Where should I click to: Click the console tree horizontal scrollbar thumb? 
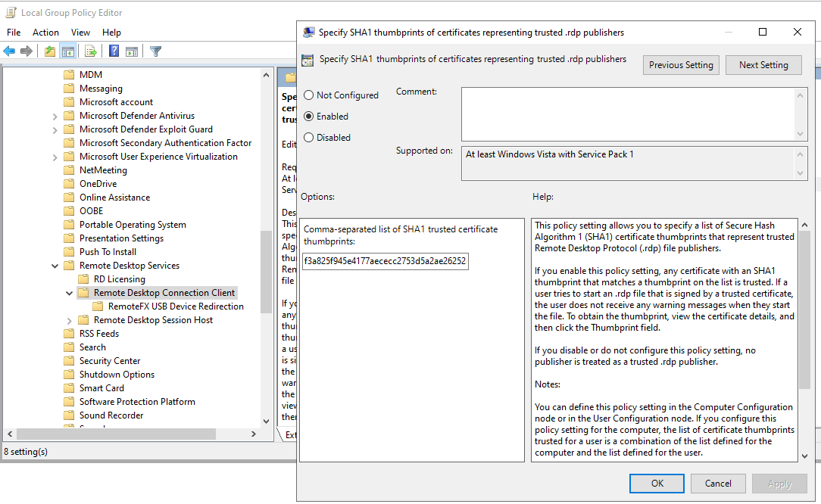tap(116, 434)
